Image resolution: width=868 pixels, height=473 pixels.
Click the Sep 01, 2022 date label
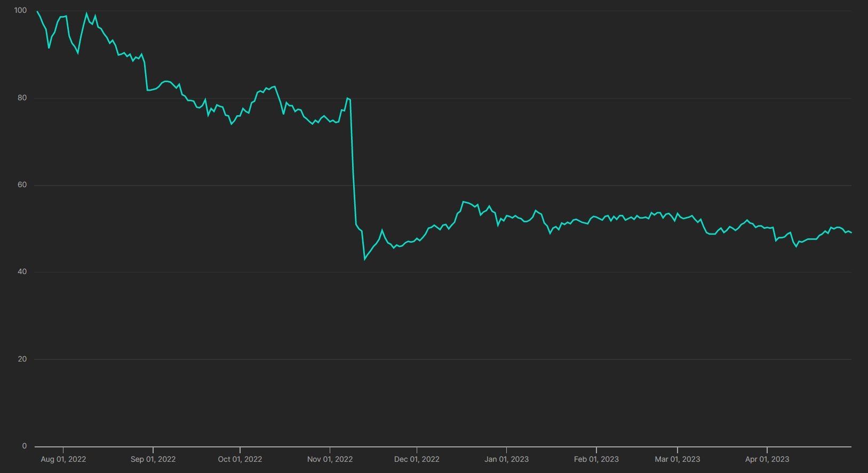(153, 459)
